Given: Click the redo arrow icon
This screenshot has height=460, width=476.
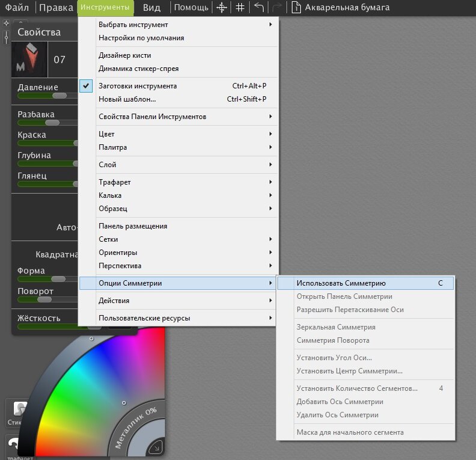Looking at the screenshot, I should (x=277, y=7).
